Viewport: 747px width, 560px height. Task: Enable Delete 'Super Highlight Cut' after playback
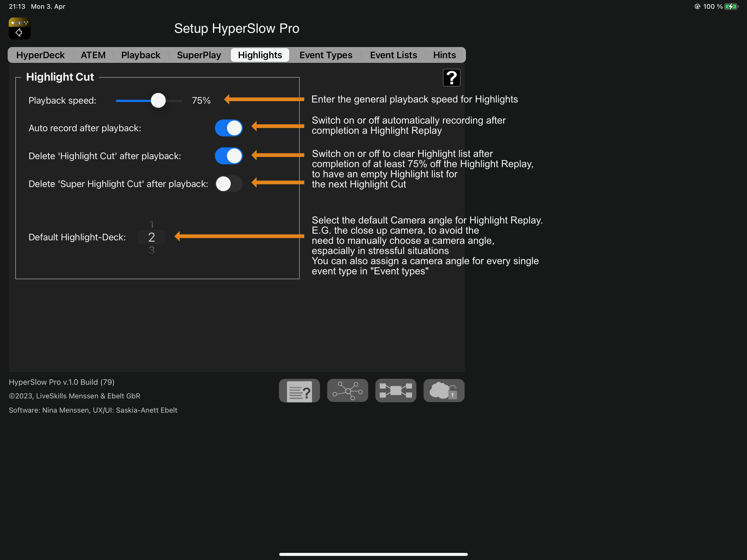click(x=229, y=184)
